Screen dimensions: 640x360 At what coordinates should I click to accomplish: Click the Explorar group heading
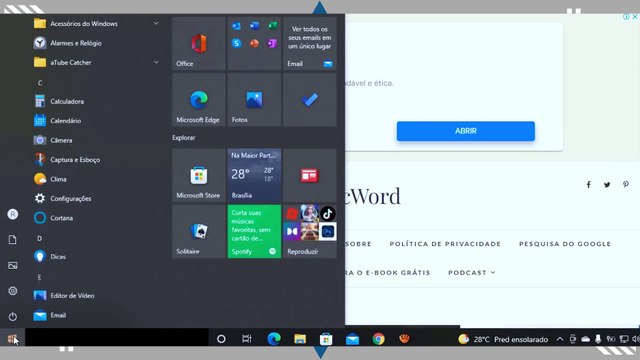pos(184,138)
